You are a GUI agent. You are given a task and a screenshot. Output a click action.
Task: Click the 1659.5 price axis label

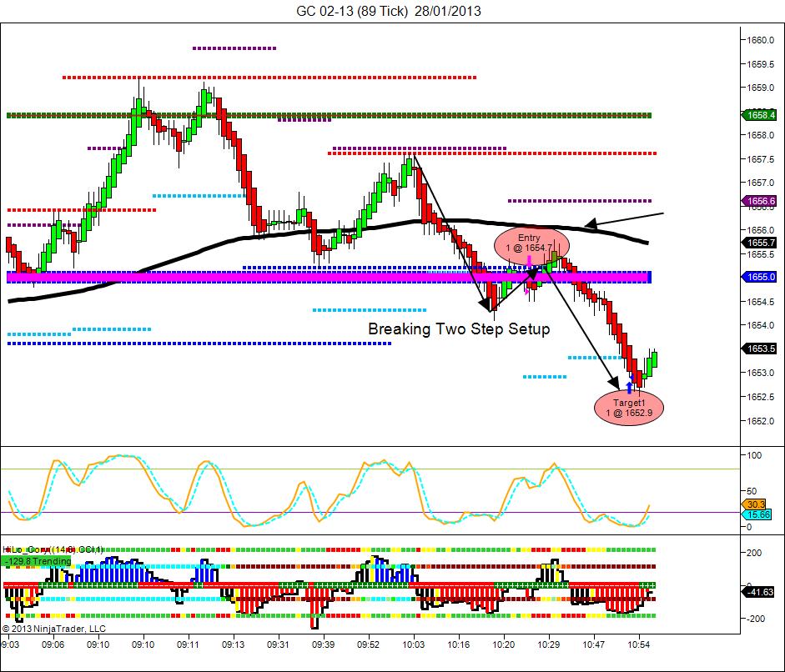[x=761, y=64]
